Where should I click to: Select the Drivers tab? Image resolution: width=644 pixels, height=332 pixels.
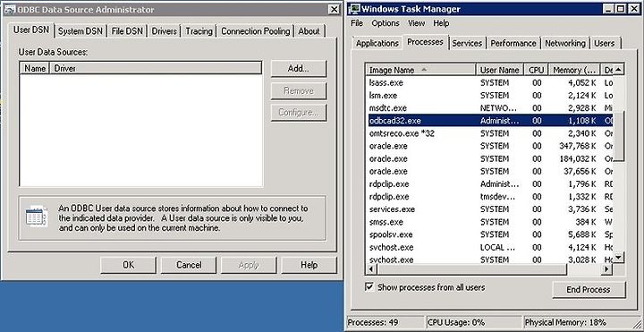[164, 31]
